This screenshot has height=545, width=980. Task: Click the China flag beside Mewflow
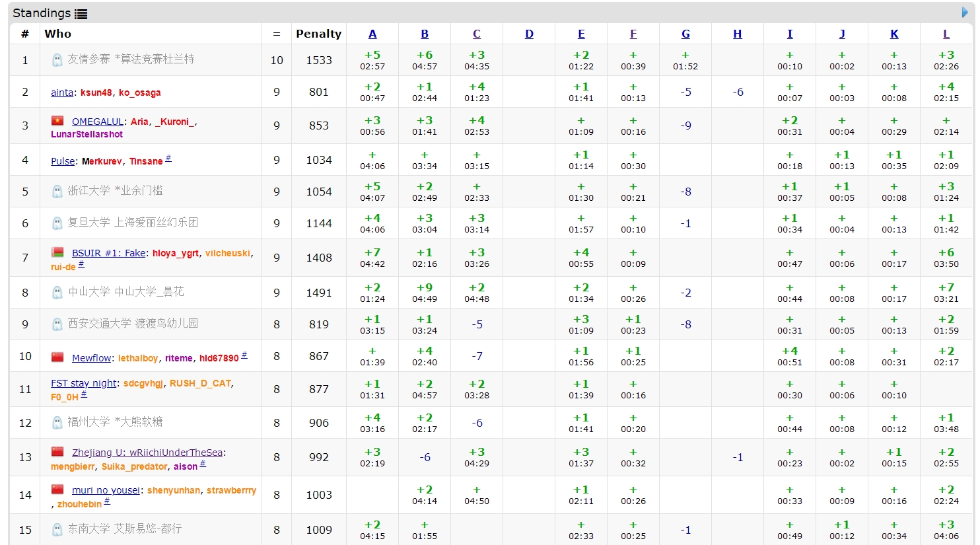tap(58, 357)
